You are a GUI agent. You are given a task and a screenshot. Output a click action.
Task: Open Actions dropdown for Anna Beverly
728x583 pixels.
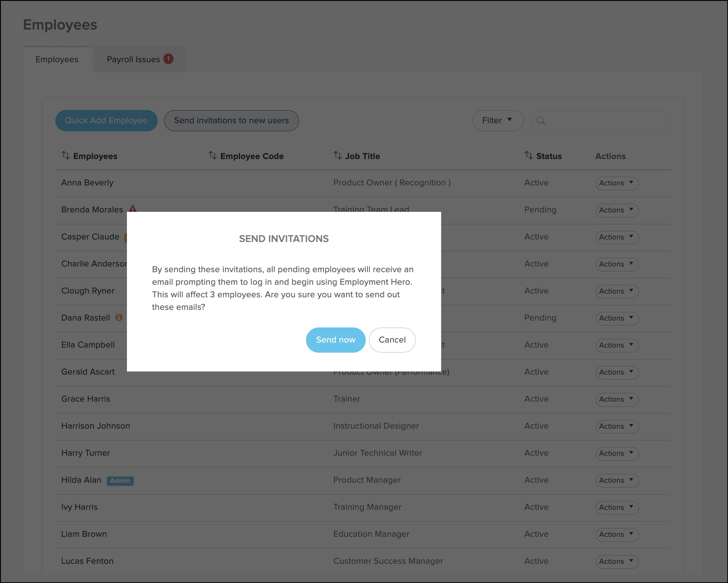tap(616, 183)
